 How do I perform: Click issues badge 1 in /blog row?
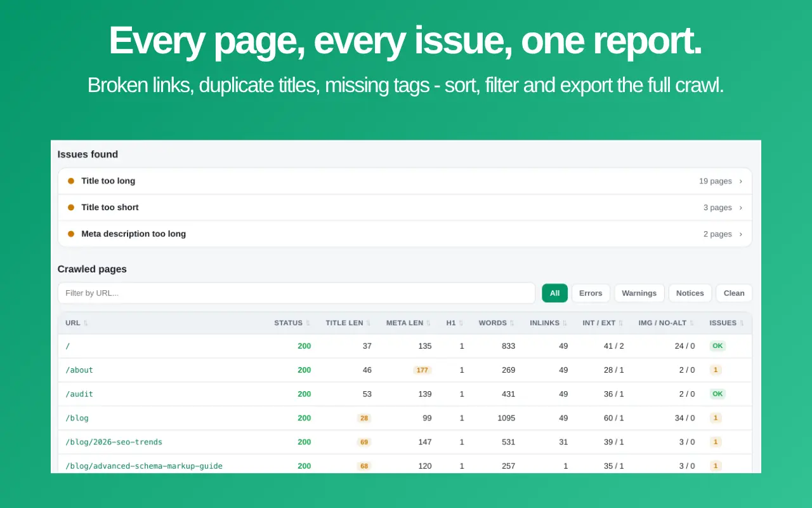(716, 418)
